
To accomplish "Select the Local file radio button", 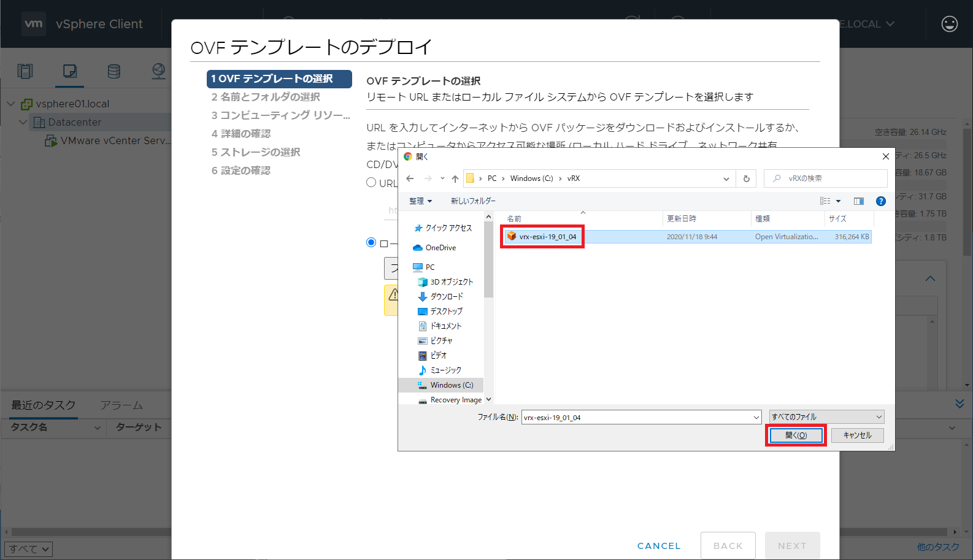I will (371, 242).
